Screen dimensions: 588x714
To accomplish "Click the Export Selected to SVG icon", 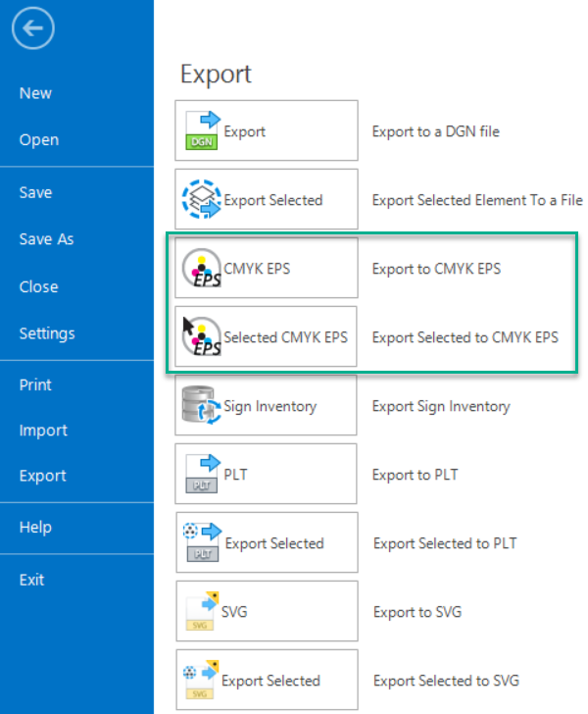I will pos(203,680).
